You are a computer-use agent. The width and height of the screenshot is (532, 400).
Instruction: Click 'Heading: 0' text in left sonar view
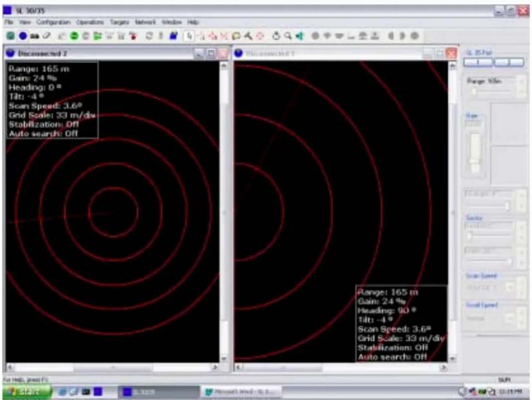(35, 87)
